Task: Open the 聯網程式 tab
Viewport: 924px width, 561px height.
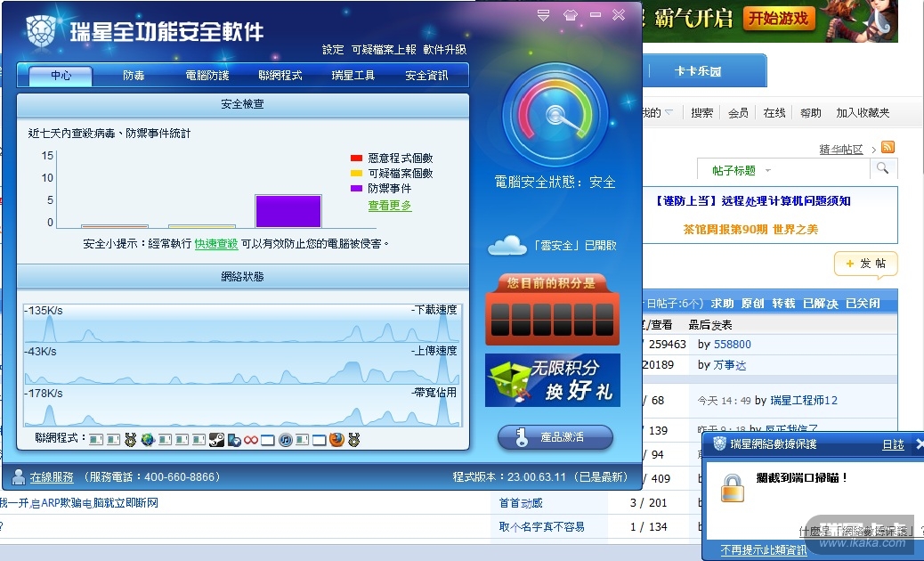Action: coord(280,76)
